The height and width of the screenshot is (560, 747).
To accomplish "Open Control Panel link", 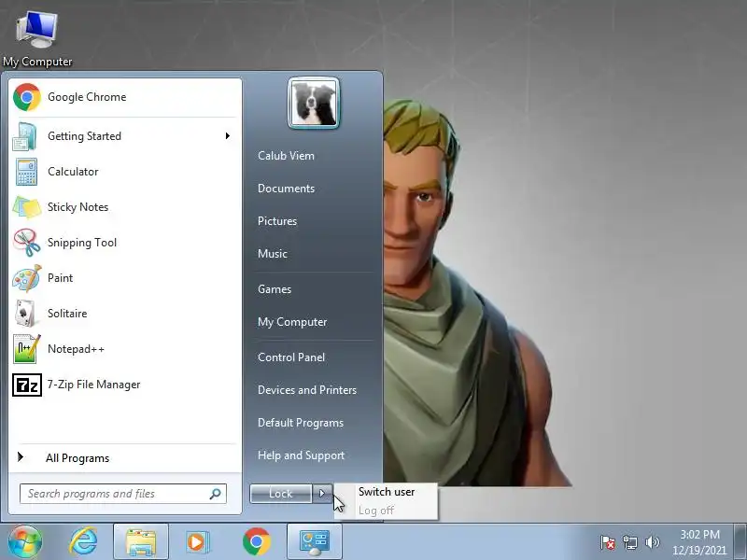I will [x=291, y=357].
